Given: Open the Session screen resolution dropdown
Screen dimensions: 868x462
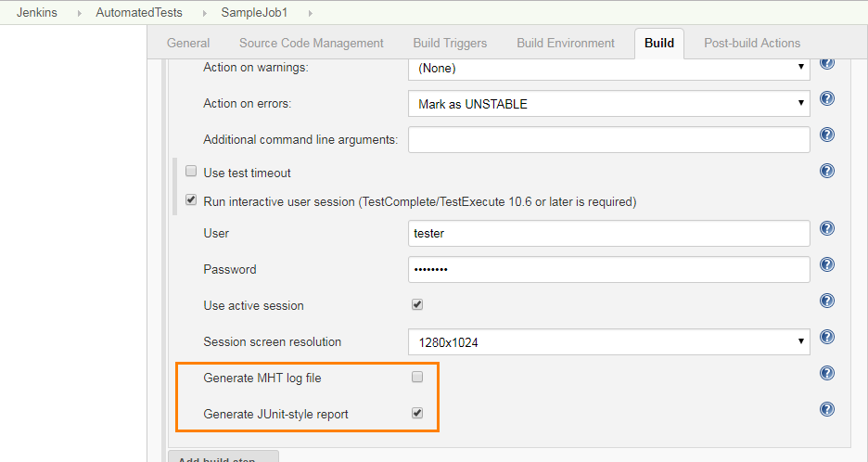Looking at the screenshot, I should (609, 342).
